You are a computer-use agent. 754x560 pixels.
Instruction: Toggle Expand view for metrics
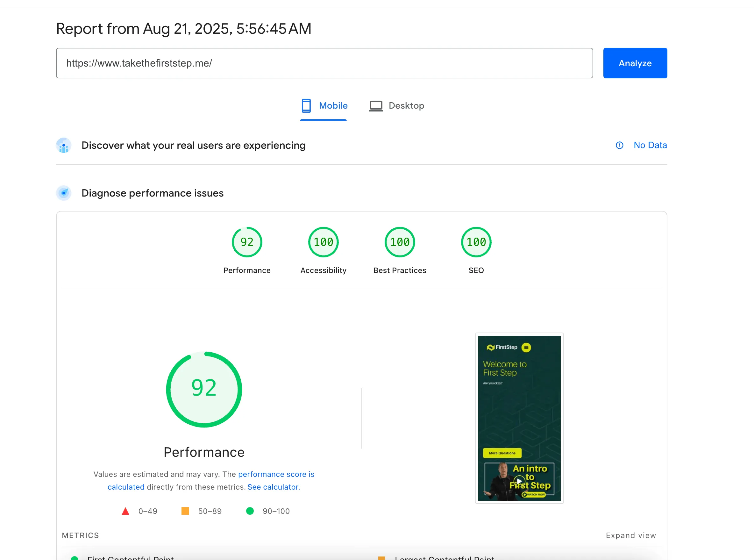[x=630, y=535]
